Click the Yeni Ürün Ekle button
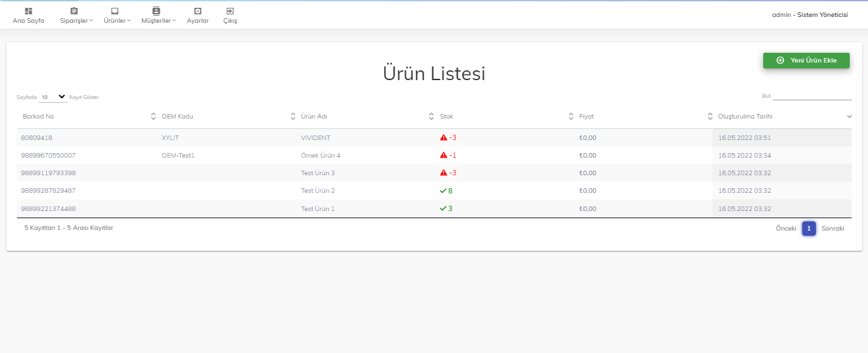Image resolution: width=868 pixels, height=353 pixels. [x=806, y=60]
